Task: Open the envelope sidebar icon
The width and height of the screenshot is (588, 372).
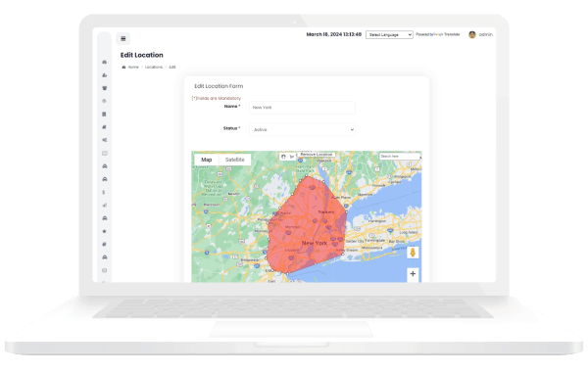Action: (105, 270)
